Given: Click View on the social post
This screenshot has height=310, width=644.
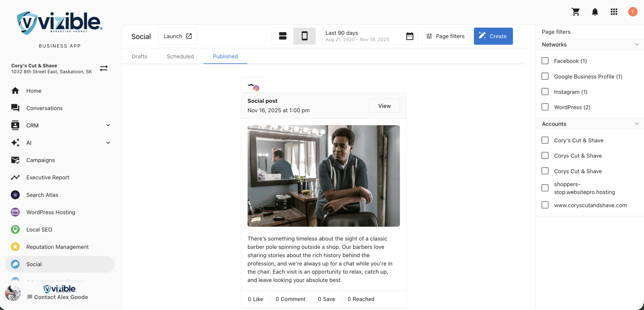Looking at the screenshot, I should coord(384,106).
